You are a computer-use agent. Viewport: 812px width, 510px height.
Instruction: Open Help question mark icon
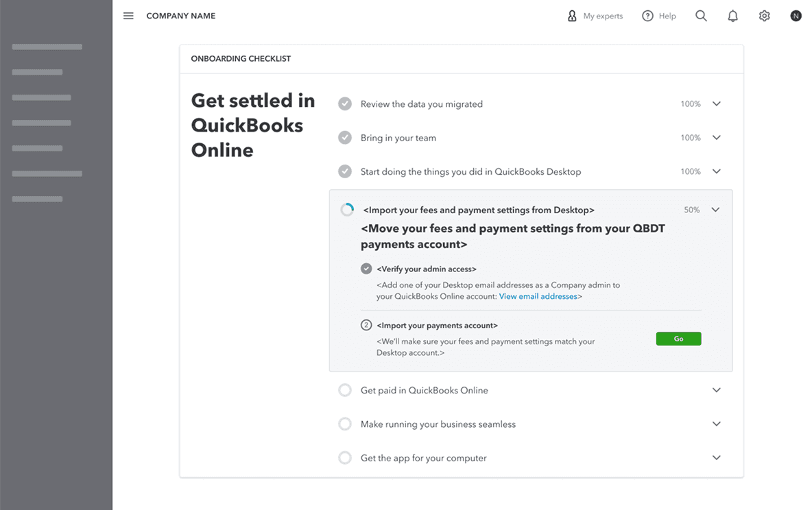click(x=647, y=16)
